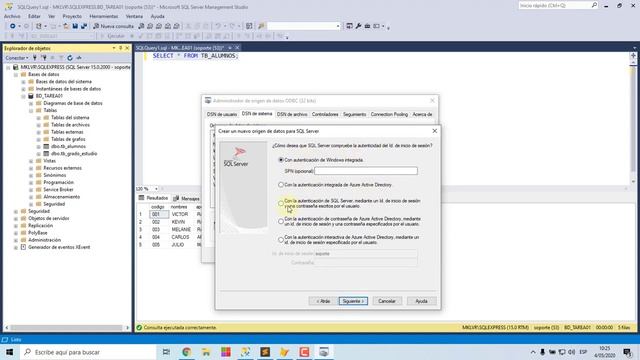Viewport: 640px width, 360px height.
Task: Collapse the Tablas folder node
Action: coord(31,111)
